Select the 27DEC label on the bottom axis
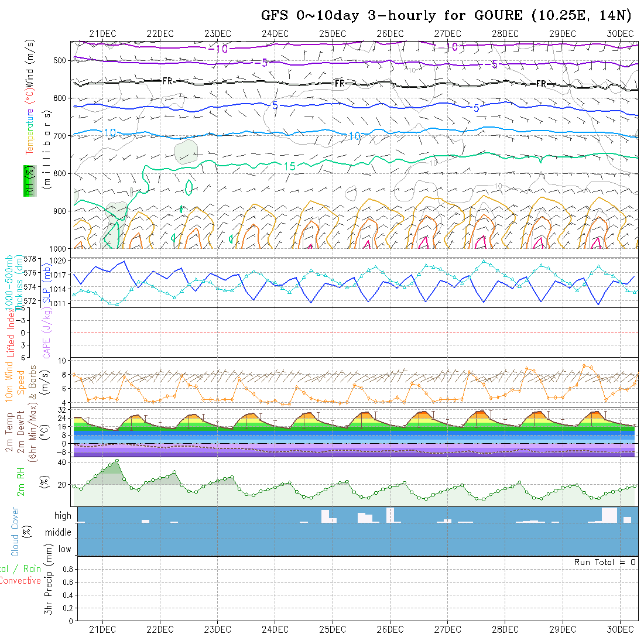The image size is (644, 644). (x=447, y=629)
